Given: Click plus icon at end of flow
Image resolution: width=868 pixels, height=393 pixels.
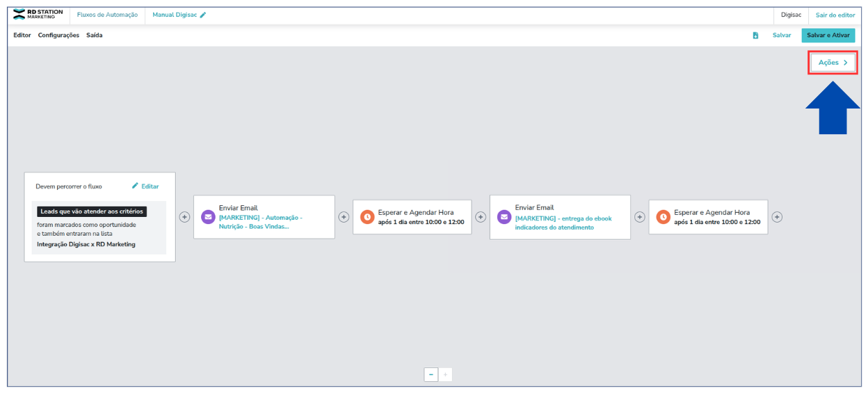Looking at the screenshot, I should (778, 217).
